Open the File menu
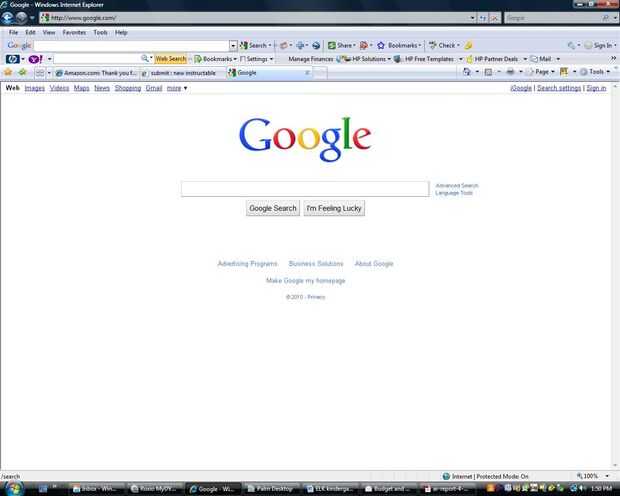Screen dimensions: 620x496 pos(13,32)
